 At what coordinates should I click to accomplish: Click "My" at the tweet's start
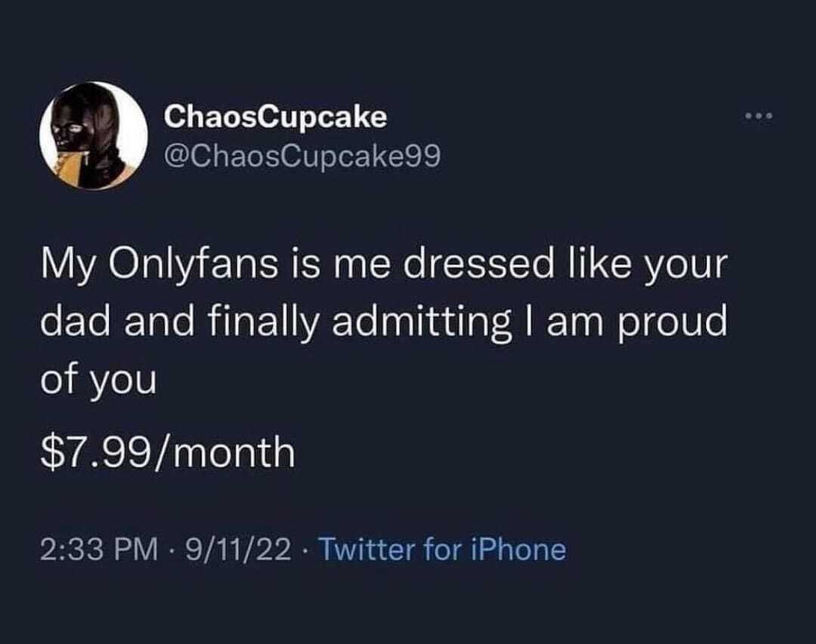pyautogui.click(x=66, y=267)
